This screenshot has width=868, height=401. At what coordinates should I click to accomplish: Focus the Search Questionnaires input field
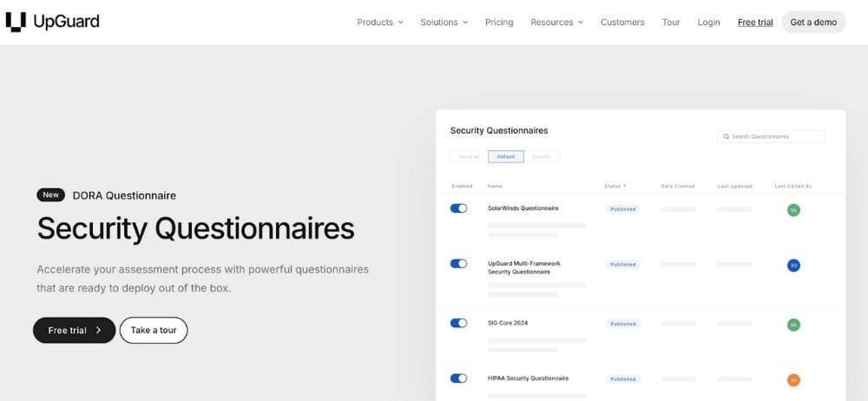[x=771, y=136]
